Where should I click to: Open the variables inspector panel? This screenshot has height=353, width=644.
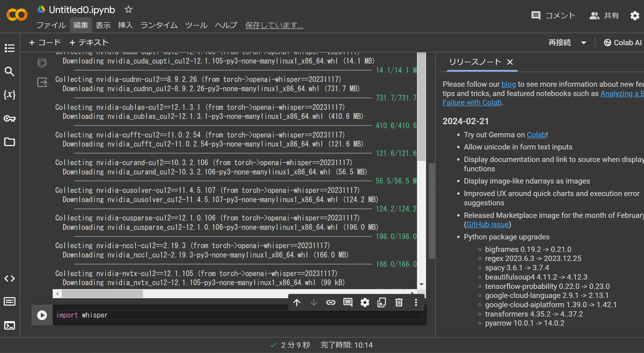(x=10, y=95)
